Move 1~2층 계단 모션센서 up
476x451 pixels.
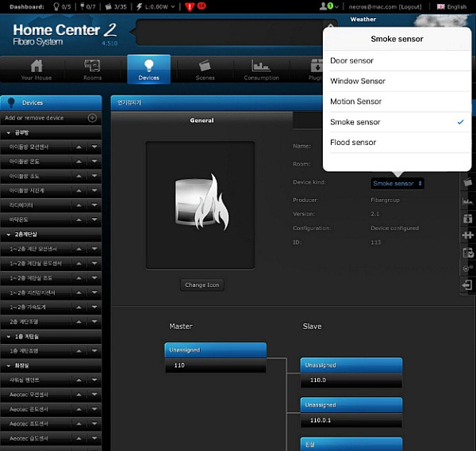pyautogui.click(x=79, y=249)
